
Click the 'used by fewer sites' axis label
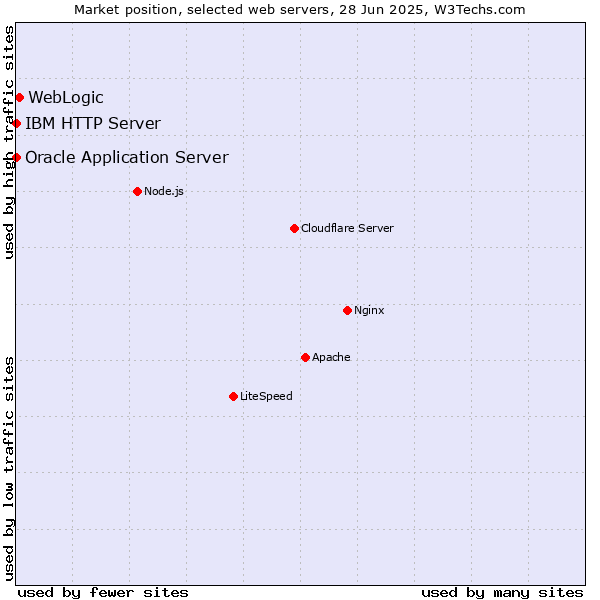click(103, 593)
